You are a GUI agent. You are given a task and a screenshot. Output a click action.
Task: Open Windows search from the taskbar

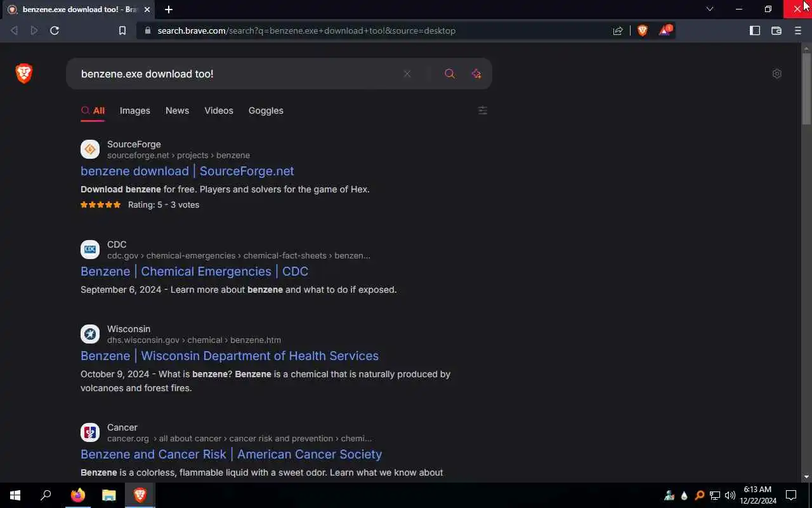[x=46, y=495]
